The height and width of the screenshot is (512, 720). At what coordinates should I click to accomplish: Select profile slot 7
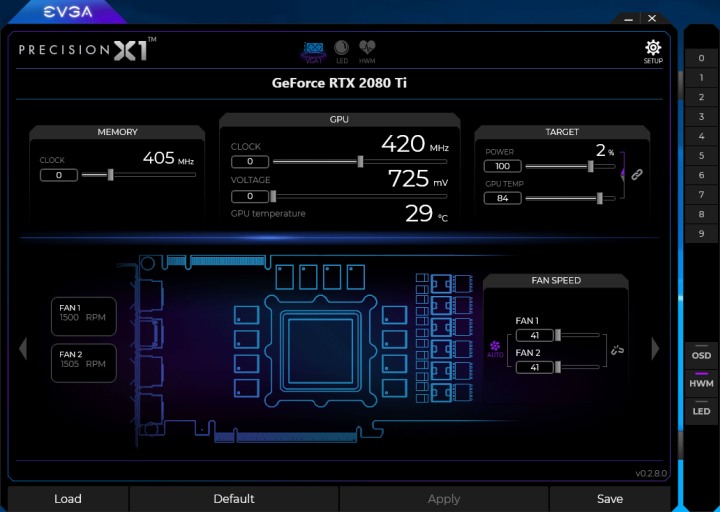(701, 195)
